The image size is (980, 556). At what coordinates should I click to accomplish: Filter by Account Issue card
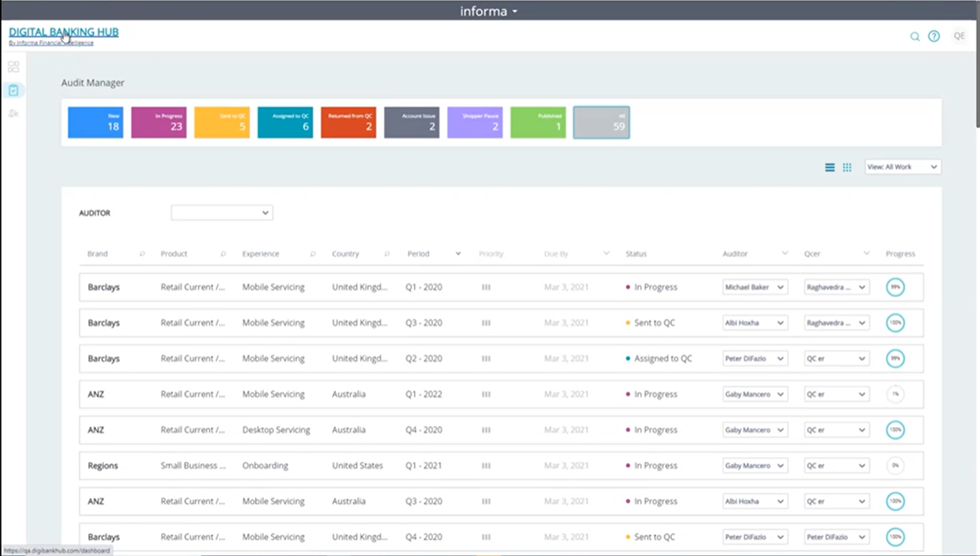pos(411,122)
